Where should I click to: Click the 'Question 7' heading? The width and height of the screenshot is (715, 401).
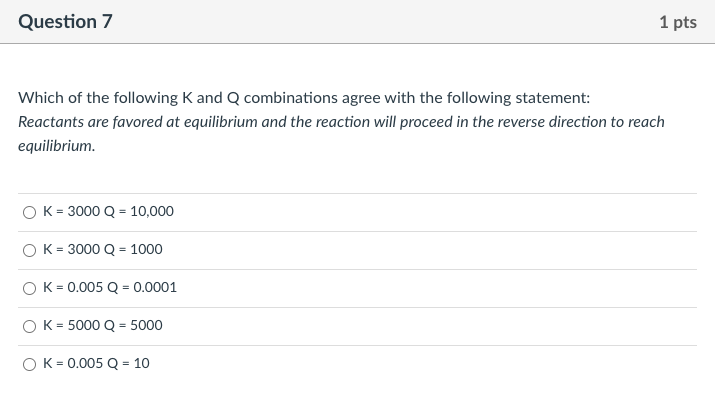point(65,21)
